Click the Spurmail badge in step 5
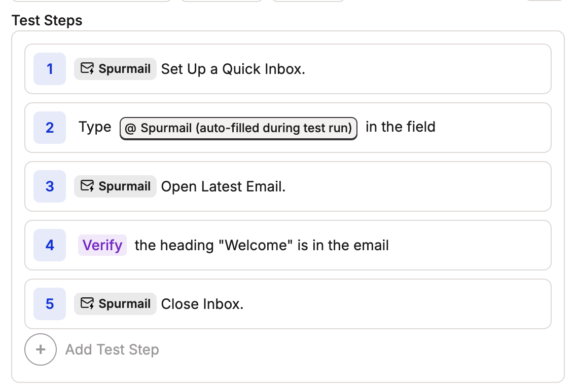 (x=115, y=304)
